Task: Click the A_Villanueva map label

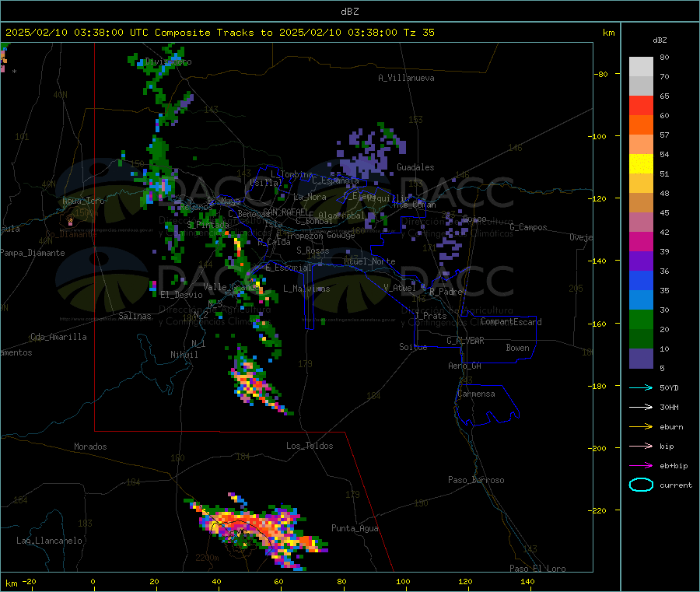Action: pyautogui.click(x=406, y=78)
